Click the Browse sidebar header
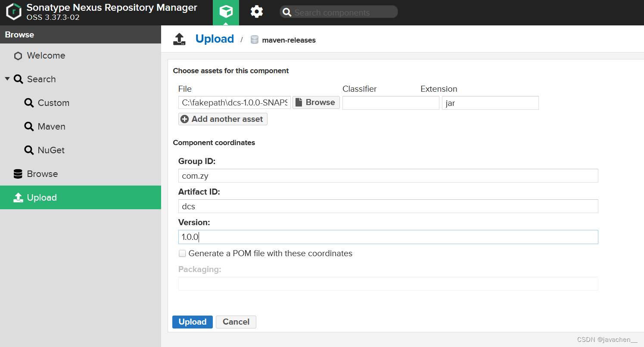 pyautogui.click(x=81, y=34)
